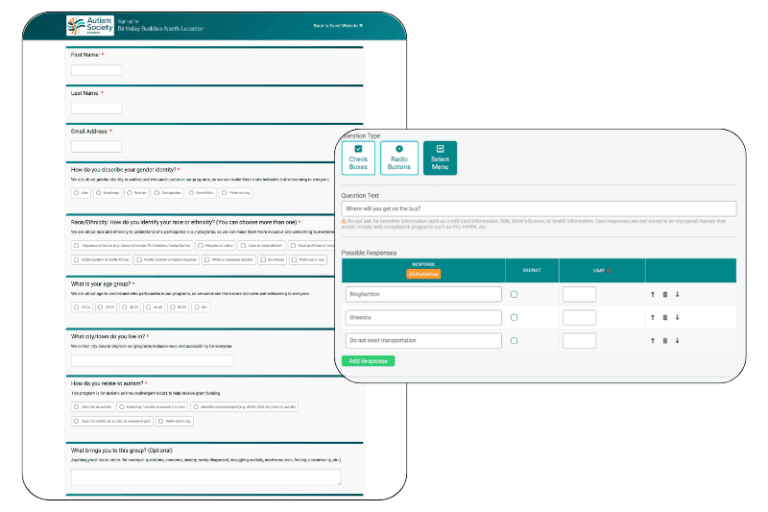Set Binghamton as the default response

coord(514,294)
